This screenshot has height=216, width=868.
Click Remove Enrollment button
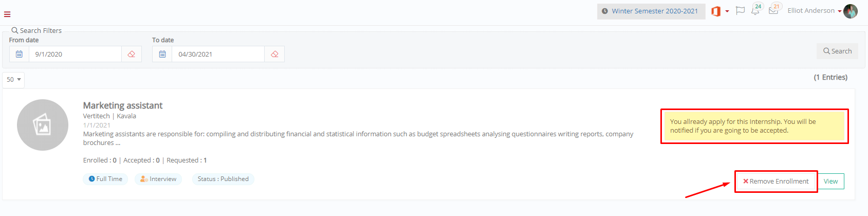(x=776, y=182)
